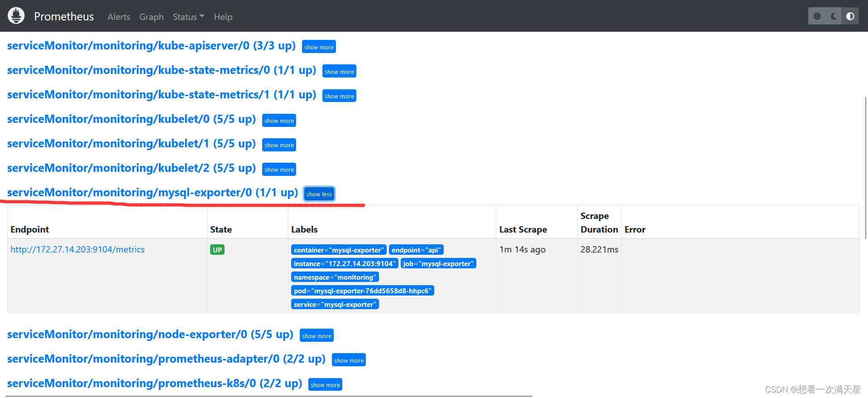Click the kube-state-metrics/1 (1/1 up) heading
This screenshot has width=868, height=398.
click(162, 95)
